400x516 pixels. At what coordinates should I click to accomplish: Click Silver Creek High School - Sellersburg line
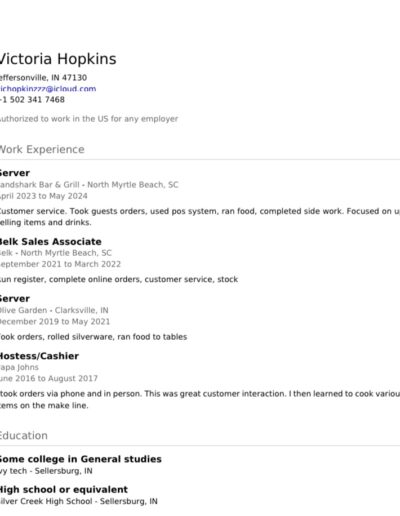click(79, 501)
